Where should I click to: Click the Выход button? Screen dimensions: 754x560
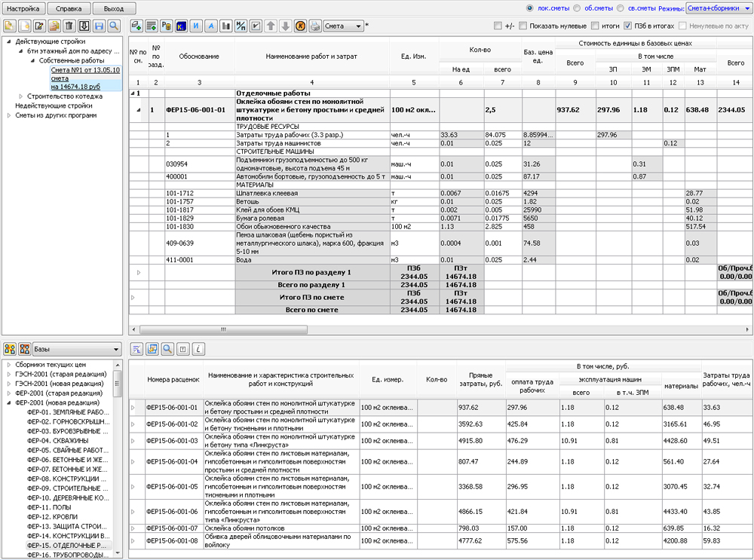tap(114, 8)
